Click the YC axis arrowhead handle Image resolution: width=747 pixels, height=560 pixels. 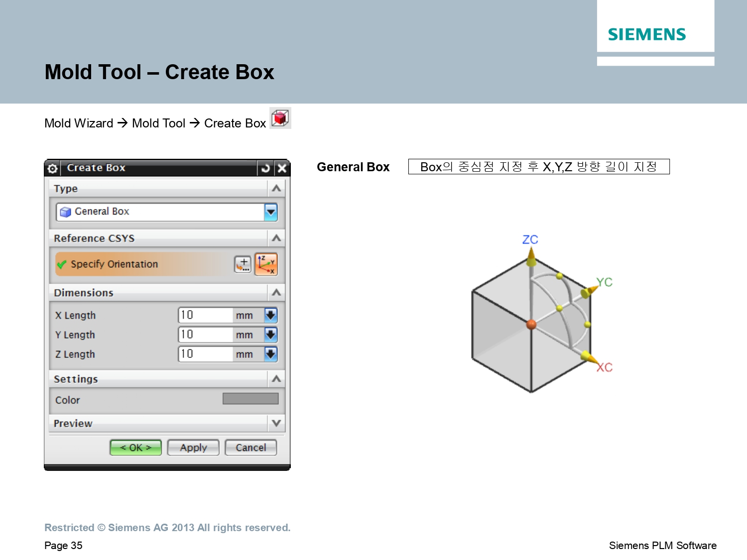pos(589,291)
